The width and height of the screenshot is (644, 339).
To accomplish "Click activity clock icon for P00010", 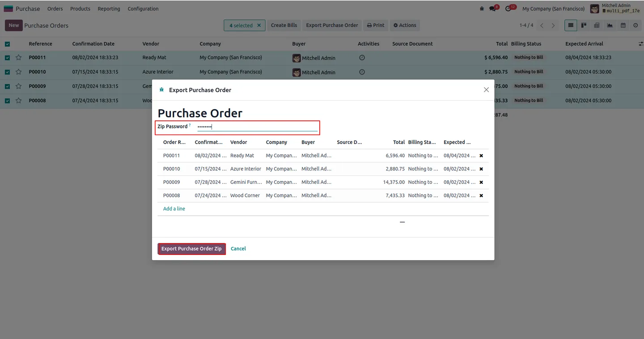I will pos(362,72).
